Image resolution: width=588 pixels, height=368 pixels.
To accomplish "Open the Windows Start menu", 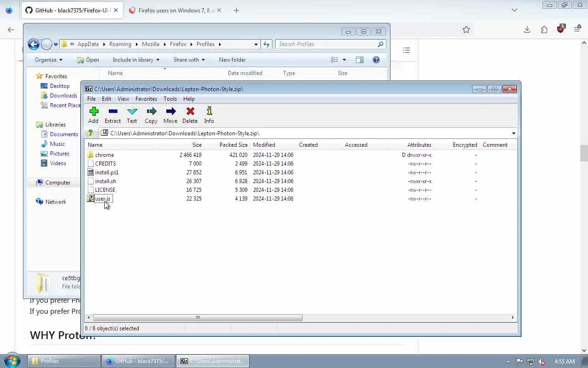I will click(12, 361).
